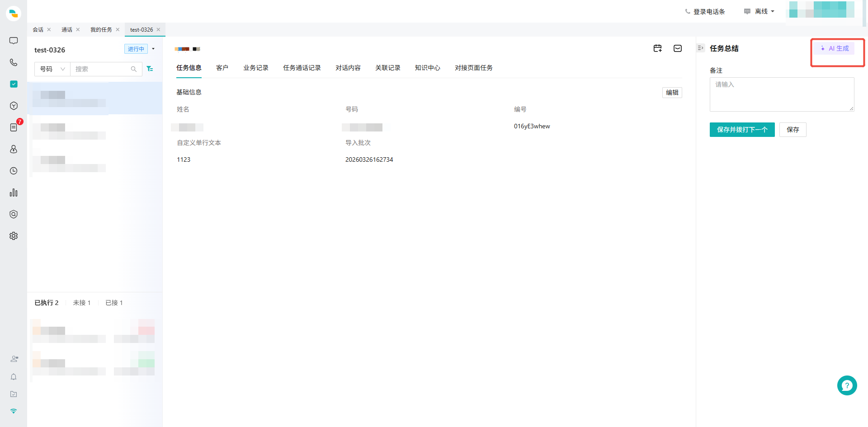
Task: Open the round help question button
Action: pos(847,385)
